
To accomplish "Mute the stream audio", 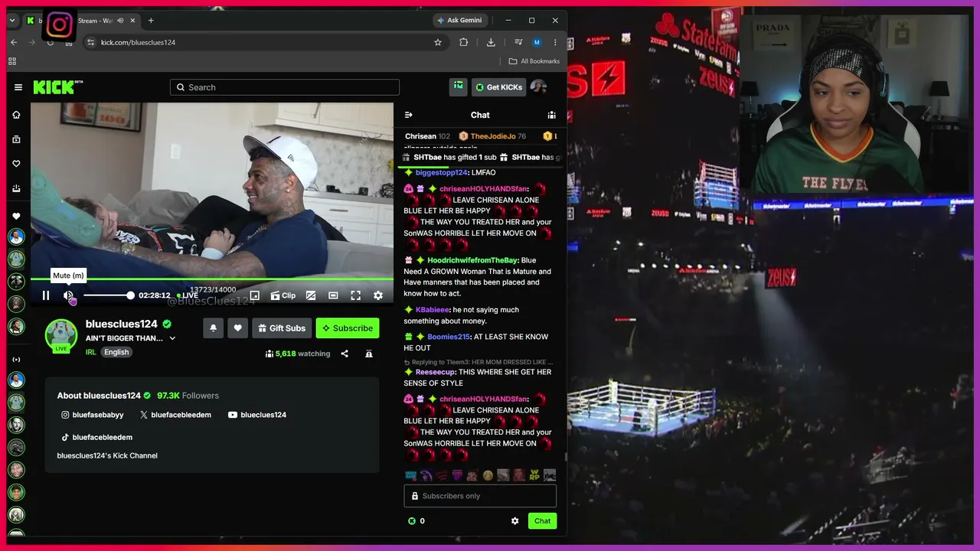I will click(68, 295).
